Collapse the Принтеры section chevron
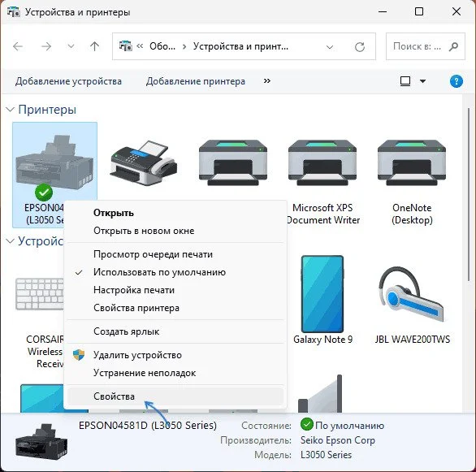This screenshot has width=476, height=472. (x=11, y=110)
